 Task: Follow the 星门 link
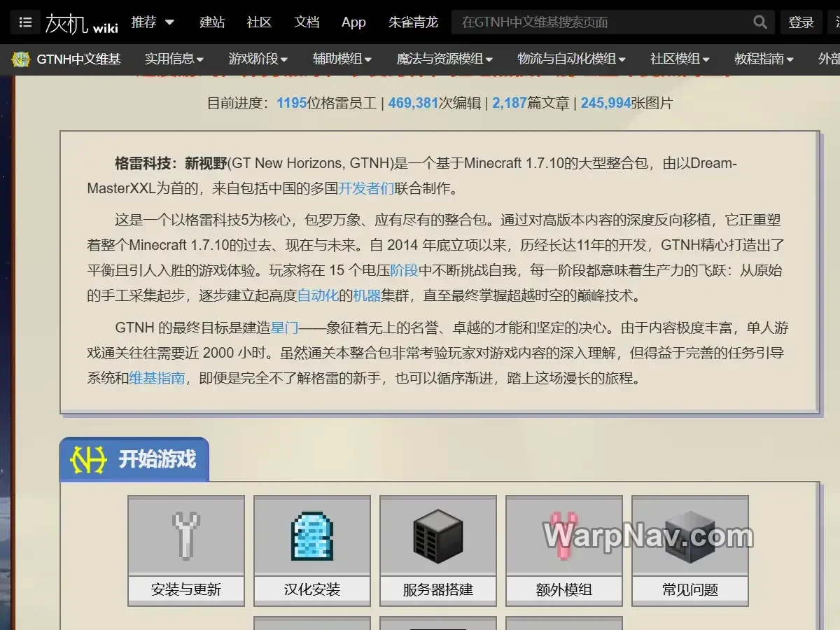[285, 328]
